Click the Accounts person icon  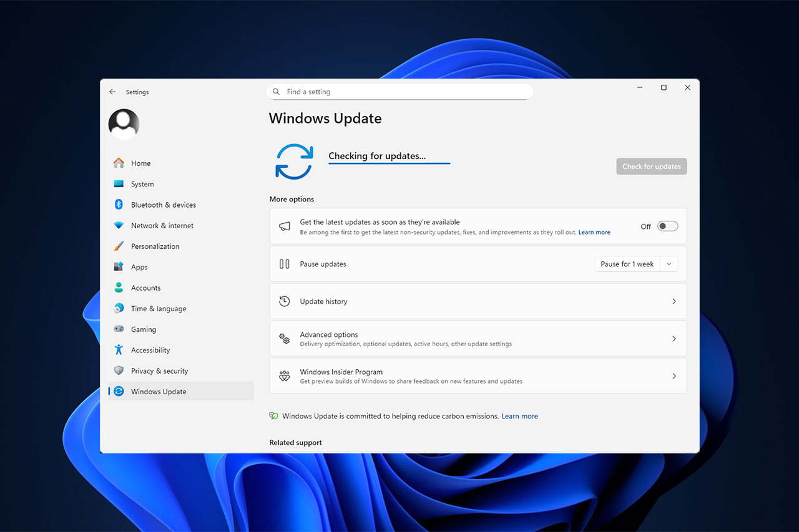pyautogui.click(x=119, y=288)
